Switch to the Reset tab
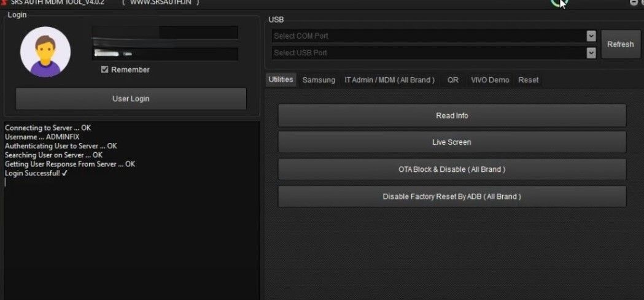Viewport: 644px width, 300px height. 528,80
